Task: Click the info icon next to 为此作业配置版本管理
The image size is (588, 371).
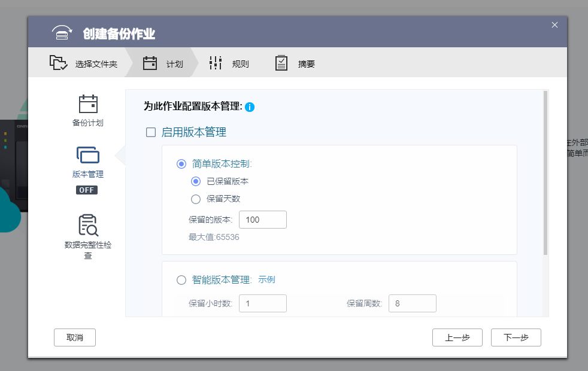Action: pyautogui.click(x=250, y=107)
